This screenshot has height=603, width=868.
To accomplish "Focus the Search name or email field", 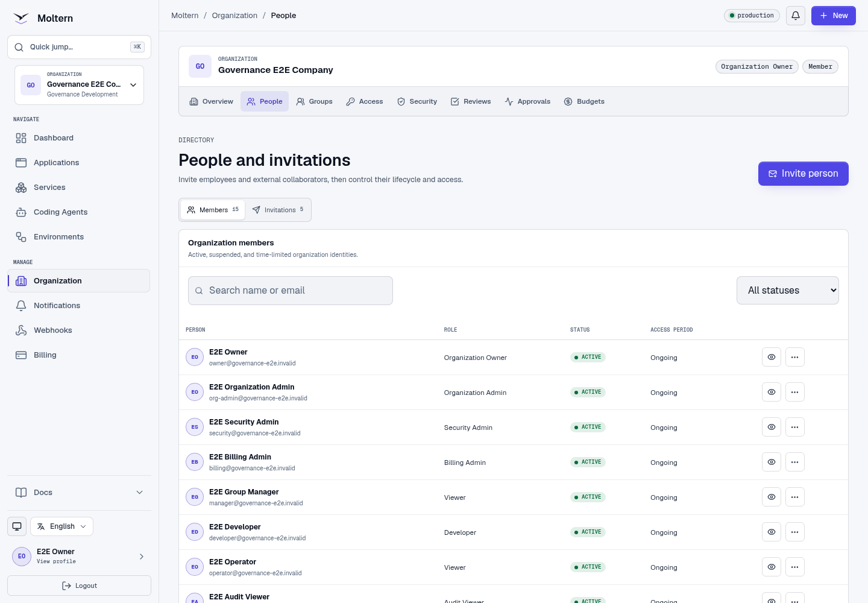I will [x=291, y=291].
